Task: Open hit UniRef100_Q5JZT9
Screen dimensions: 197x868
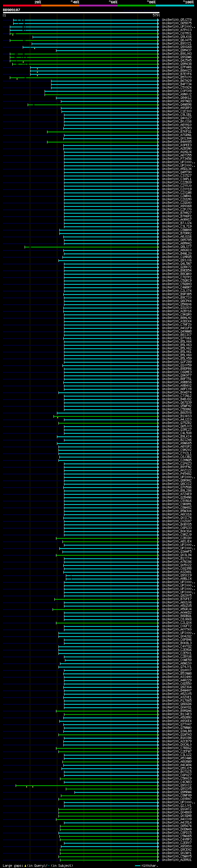Action: point(177,20)
